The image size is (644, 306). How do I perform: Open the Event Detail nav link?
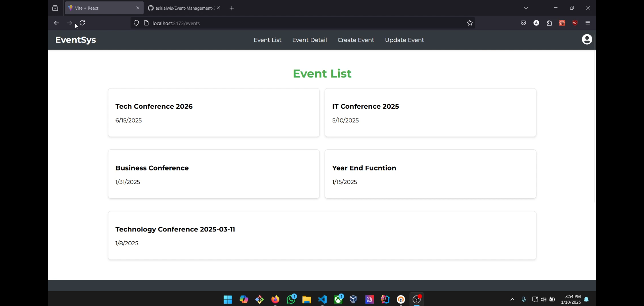tap(309, 40)
